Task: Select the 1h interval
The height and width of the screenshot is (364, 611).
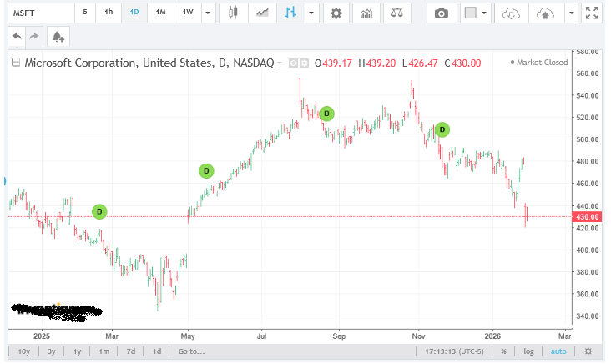Action: (x=109, y=13)
